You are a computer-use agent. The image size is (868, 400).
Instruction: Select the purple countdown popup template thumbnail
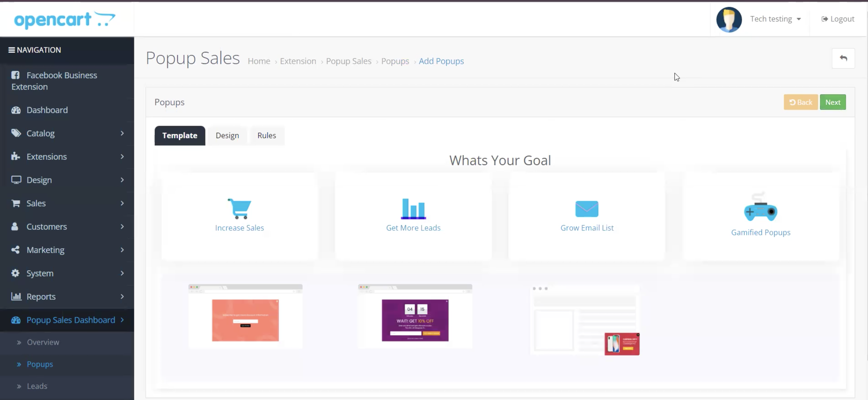tap(415, 316)
